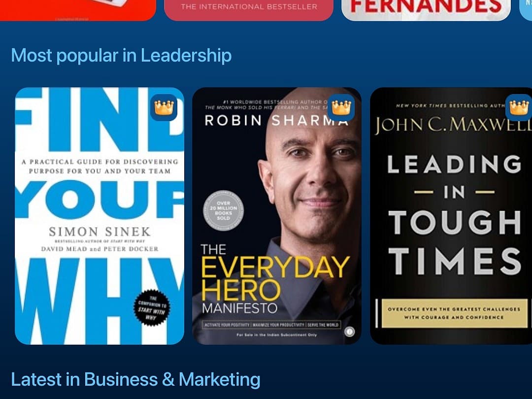The image size is (532, 399).
Task: Click the Robin Sharma author name
Action: point(276,121)
